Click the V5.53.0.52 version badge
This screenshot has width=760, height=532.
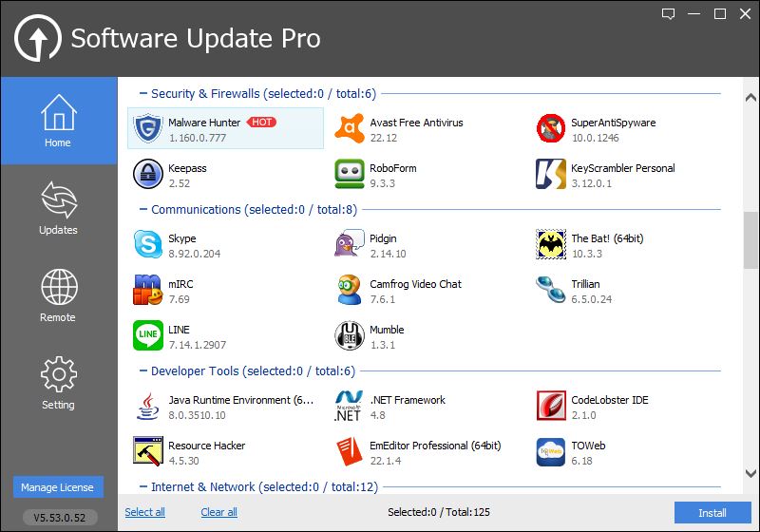(60, 518)
